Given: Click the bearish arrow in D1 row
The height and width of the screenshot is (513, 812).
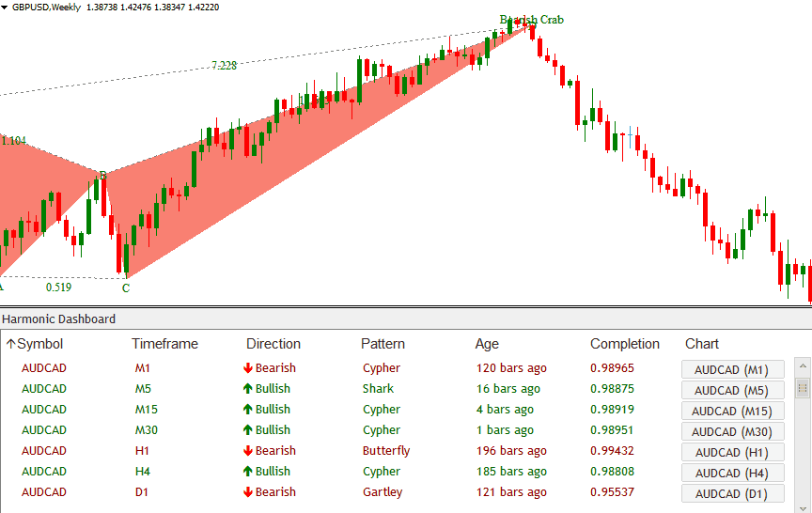Looking at the screenshot, I should (x=248, y=492).
